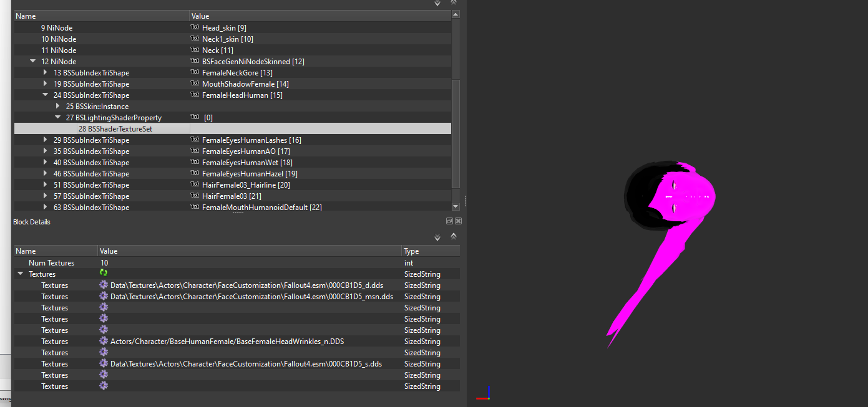Expand 51 BSSubIndexTriShape node
868x407 pixels.
(x=45, y=184)
